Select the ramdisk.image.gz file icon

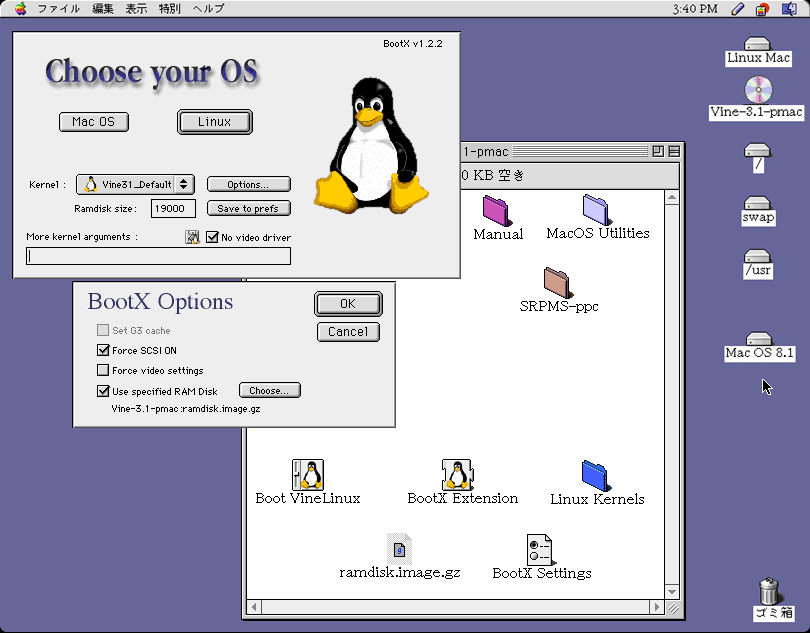tap(399, 549)
